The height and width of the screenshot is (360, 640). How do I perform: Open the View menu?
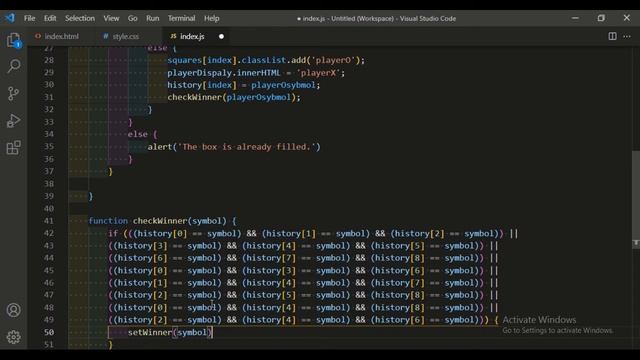pyautogui.click(x=111, y=18)
